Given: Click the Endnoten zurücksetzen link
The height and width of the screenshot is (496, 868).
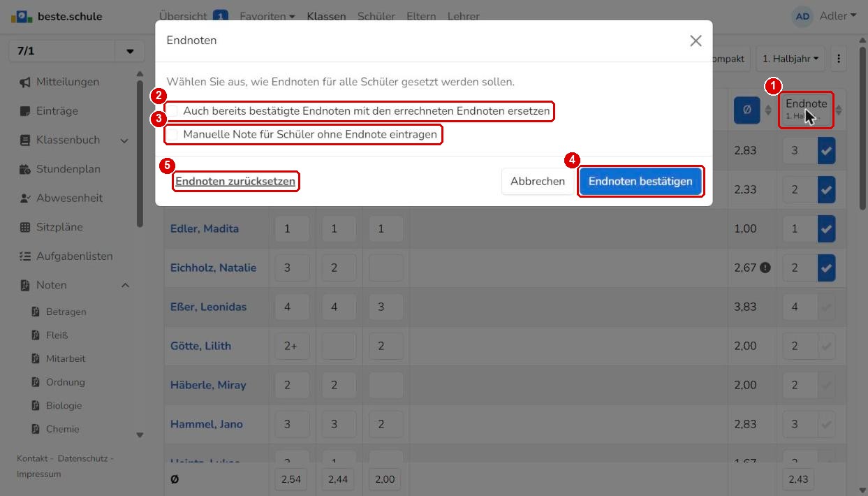Looking at the screenshot, I should pyautogui.click(x=235, y=182).
